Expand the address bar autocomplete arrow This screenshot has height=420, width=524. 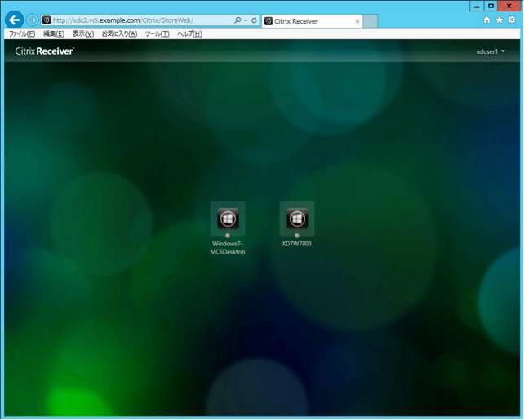point(246,20)
